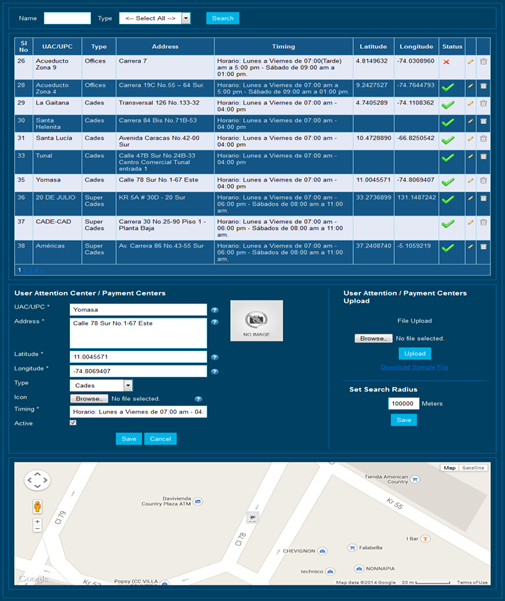Delete the La Gaitana row

coord(484,103)
